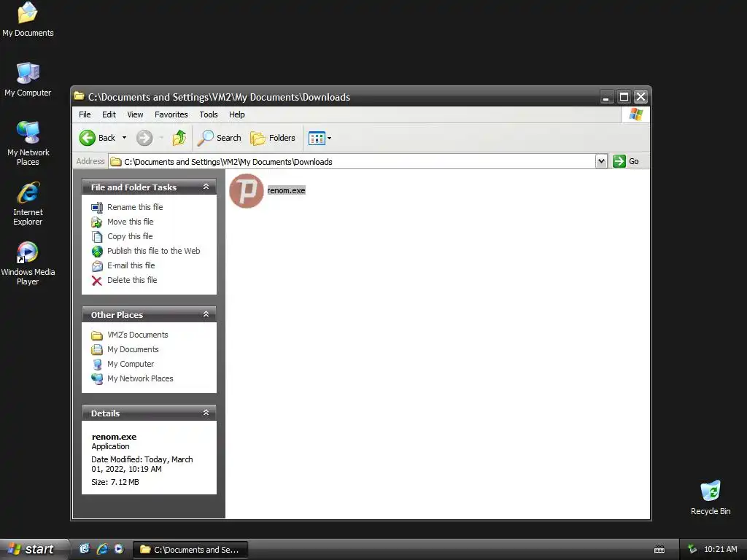Close the Downloads window
Image resolution: width=747 pixels, height=560 pixels.
641,97
